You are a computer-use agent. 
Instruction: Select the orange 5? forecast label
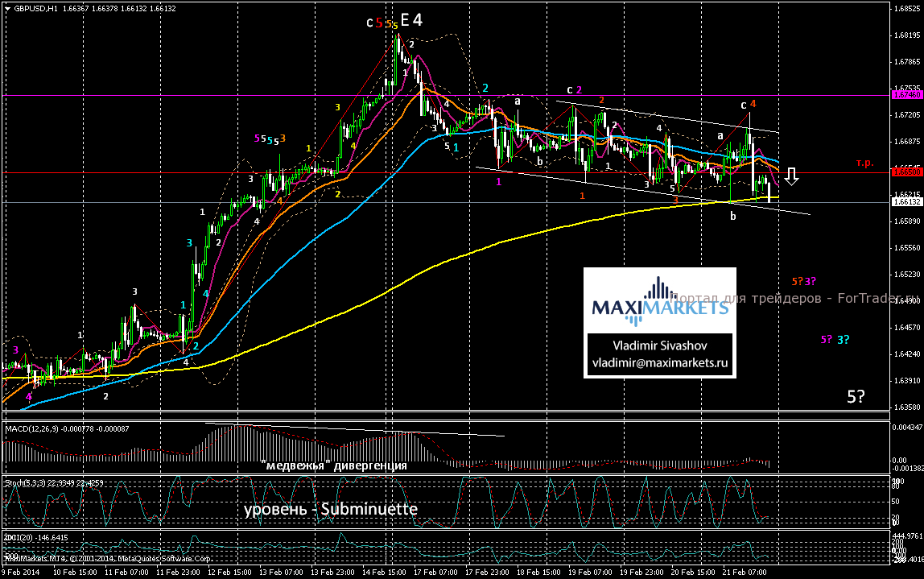click(x=797, y=281)
